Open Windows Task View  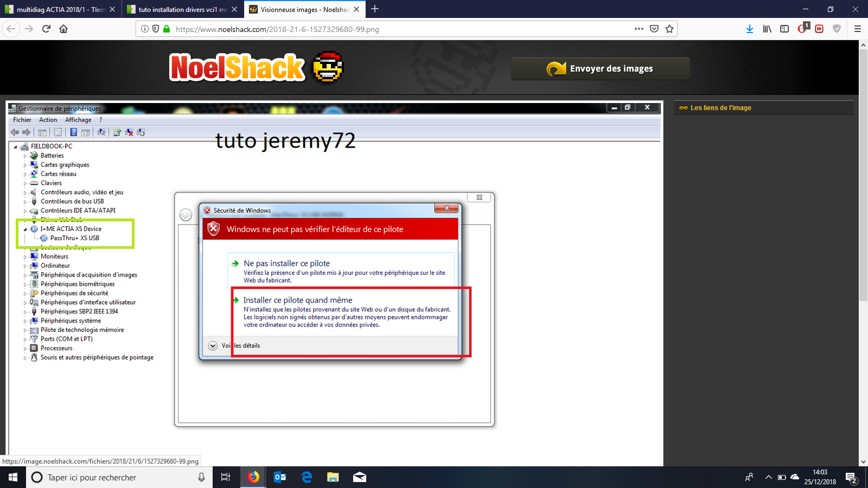(226, 477)
